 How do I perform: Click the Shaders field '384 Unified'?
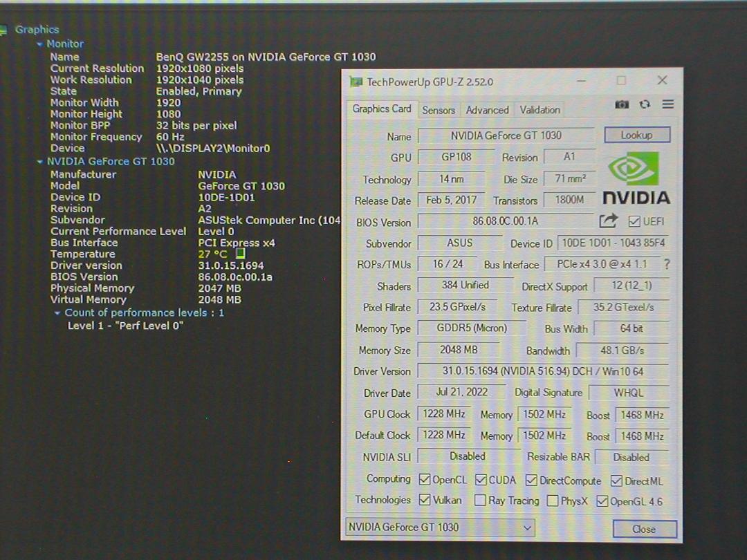point(465,286)
